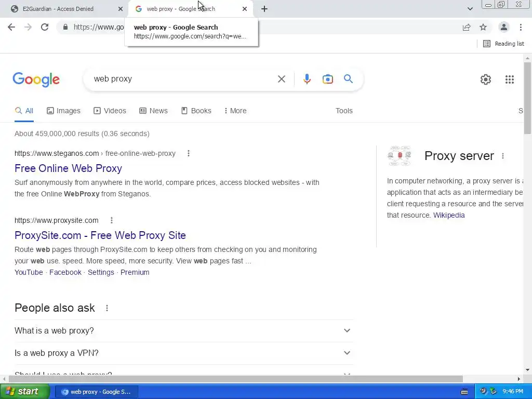532x399 pixels.
Task: Bookmark this tab with star
Action: click(x=483, y=27)
